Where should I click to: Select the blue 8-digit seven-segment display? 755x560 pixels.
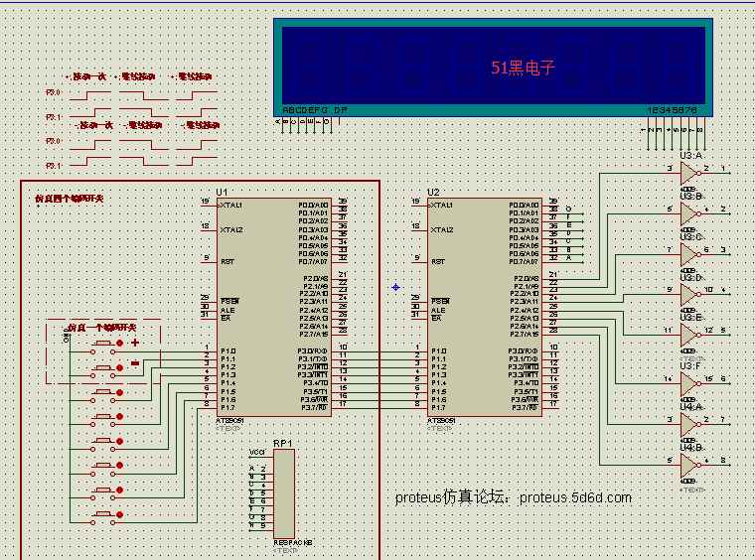[493, 68]
